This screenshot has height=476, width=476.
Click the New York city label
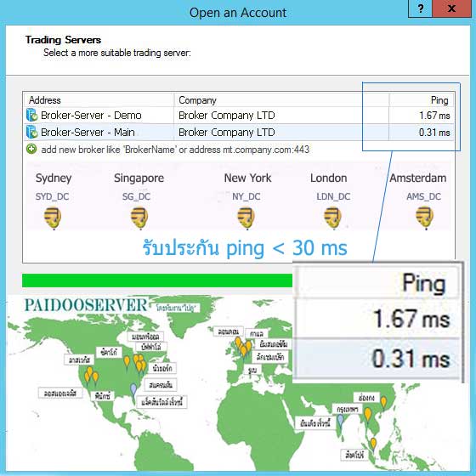(x=247, y=178)
